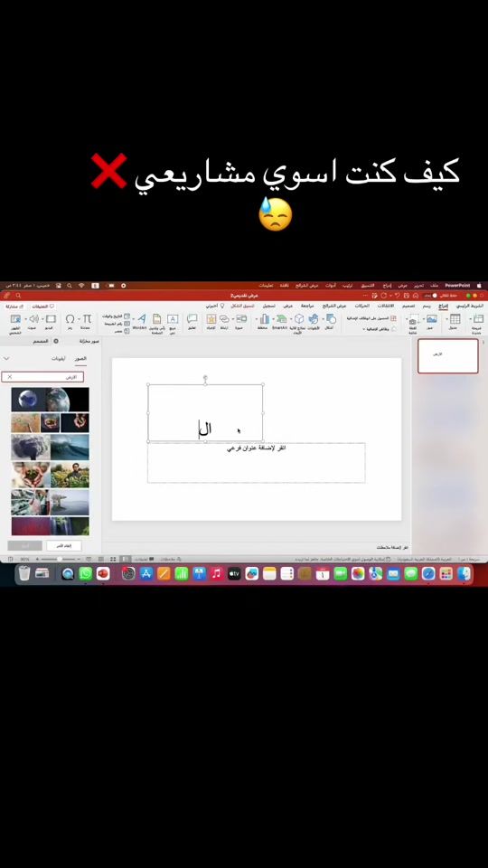This screenshot has height=868, width=488.
Task: Click the Slide Number icon
Action: coord(127,324)
